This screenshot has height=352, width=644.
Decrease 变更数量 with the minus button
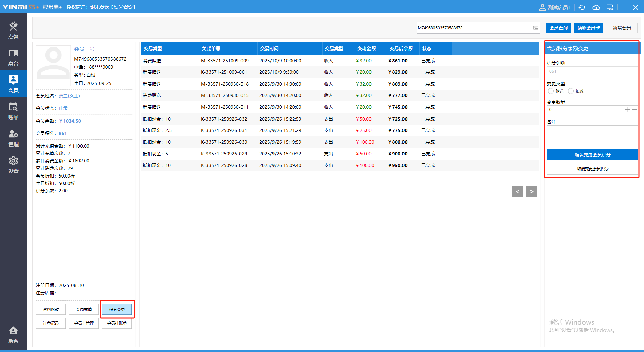[634, 110]
